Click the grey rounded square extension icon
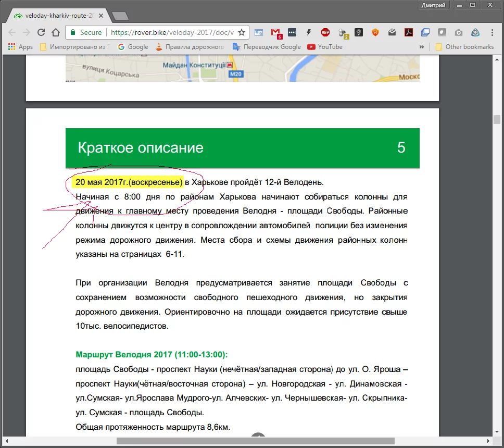Screen dimensions: 504x448 [442, 32]
